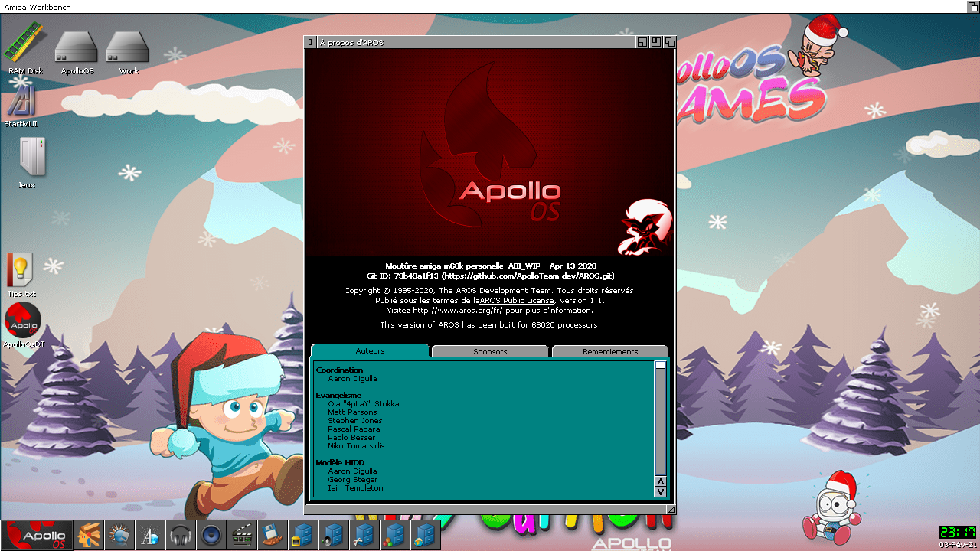Screen dimensions: 980x551
Task: Select Niko Tomatsidis in authors list
Action: coord(356,446)
